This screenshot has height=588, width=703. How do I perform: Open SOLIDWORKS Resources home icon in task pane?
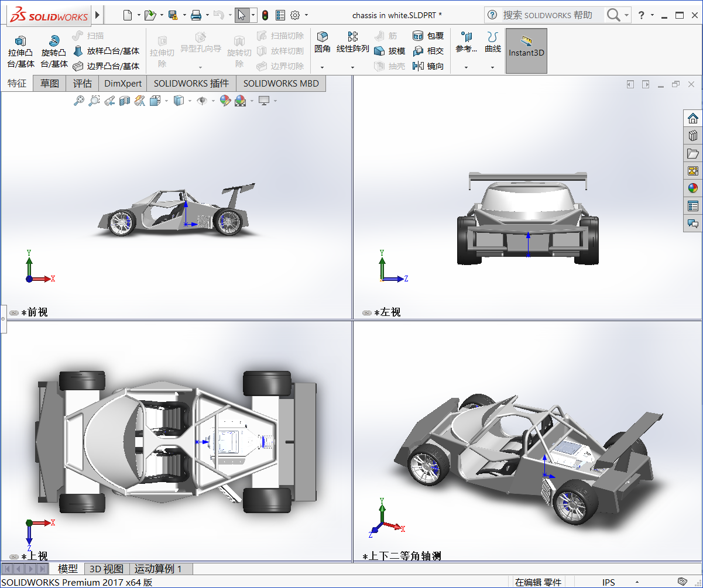(693, 118)
